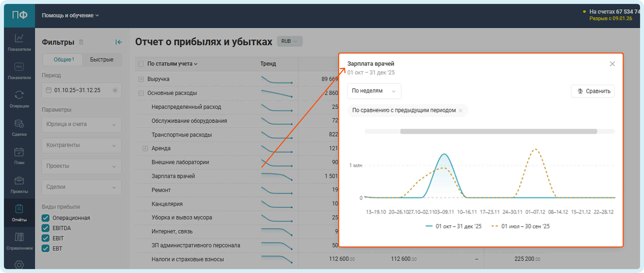Collapse the filters panel with arrow icon
644x273 pixels.
coord(119,42)
